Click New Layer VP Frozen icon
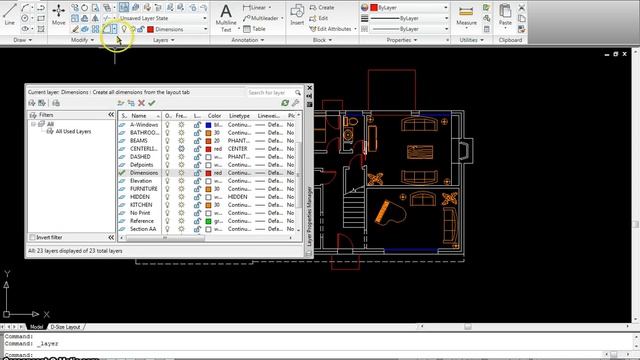This screenshot has height=360, width=640. [x=131, y=103]
